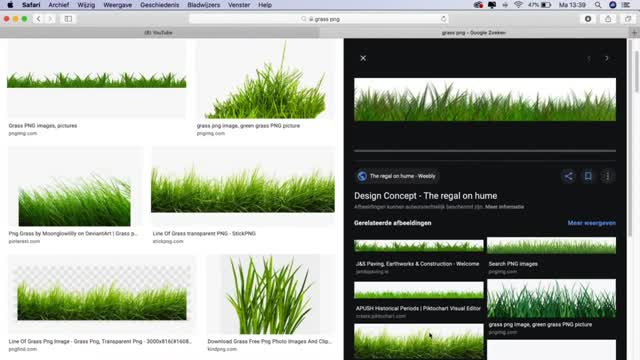Open the Wijzig menu

click(x=86, y=5)
